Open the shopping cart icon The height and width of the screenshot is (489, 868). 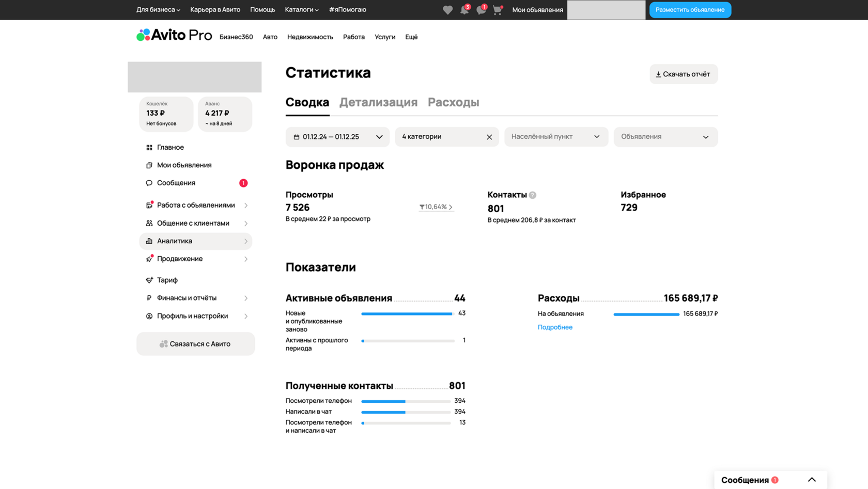pyautogui.click(x=498, y=10)
